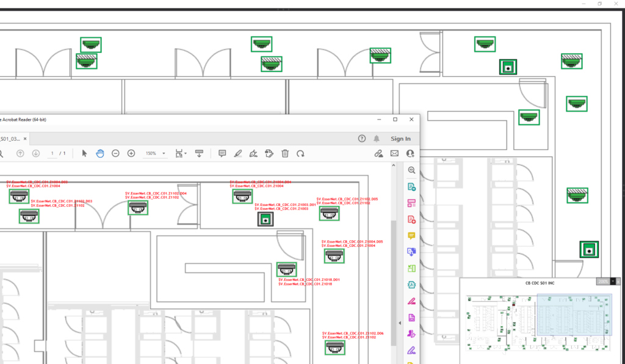Screen dimensions: 625x364
Task: Click the floor plan overview thumbnail
Action: pos(539,321)
